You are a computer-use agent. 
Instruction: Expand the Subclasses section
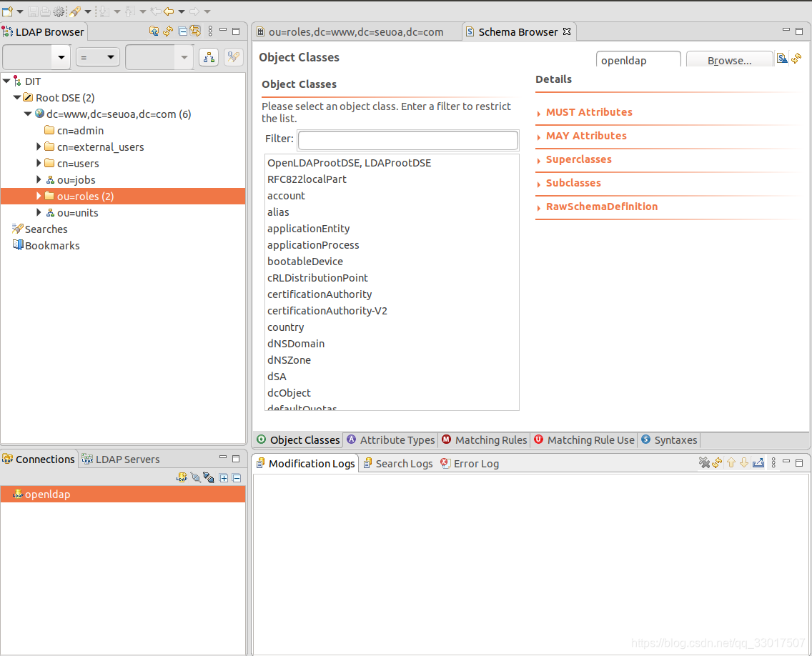click(x=573, y=183)
